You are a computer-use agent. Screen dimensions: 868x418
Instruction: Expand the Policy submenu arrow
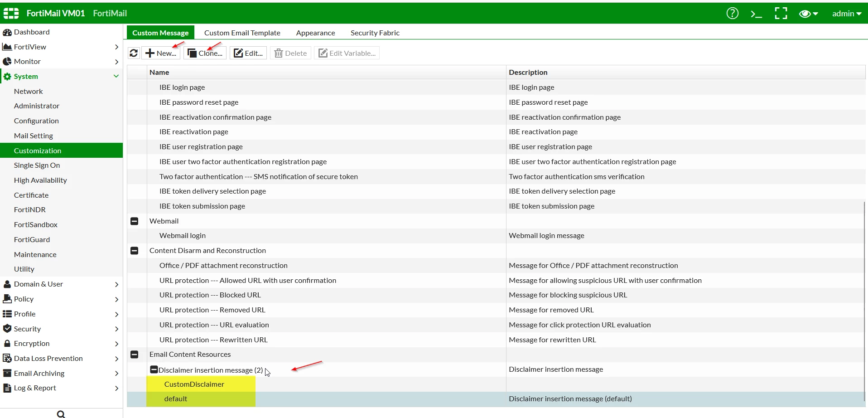click(116, 299)
